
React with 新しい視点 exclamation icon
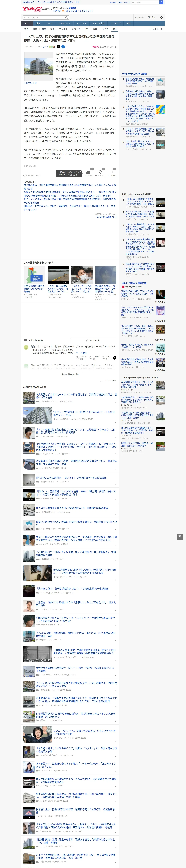point(112,172)
